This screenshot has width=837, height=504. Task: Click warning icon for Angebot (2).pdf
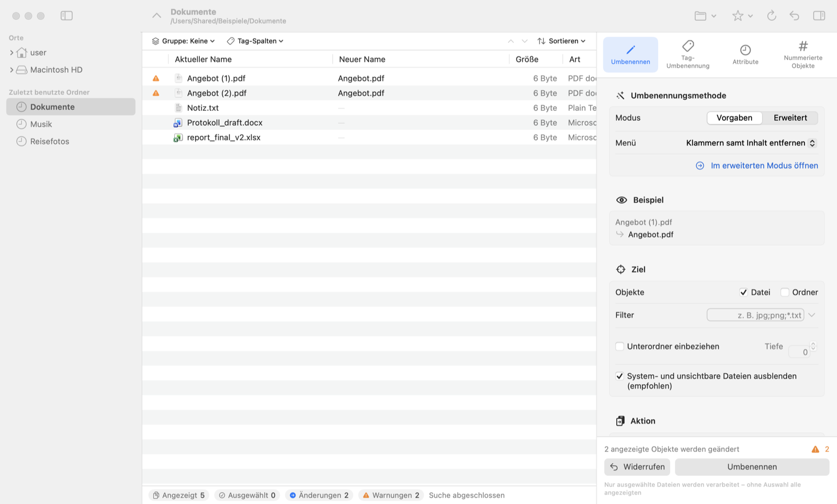156,93
